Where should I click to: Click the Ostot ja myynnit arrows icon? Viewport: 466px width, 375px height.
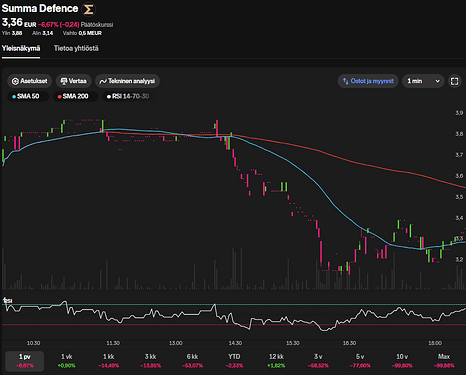(346, 81)
